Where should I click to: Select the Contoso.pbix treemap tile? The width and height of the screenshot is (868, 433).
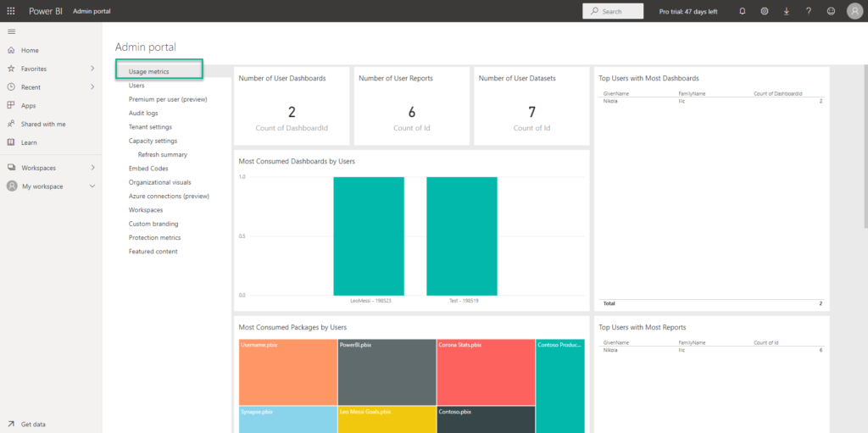[x=486, y=419]
